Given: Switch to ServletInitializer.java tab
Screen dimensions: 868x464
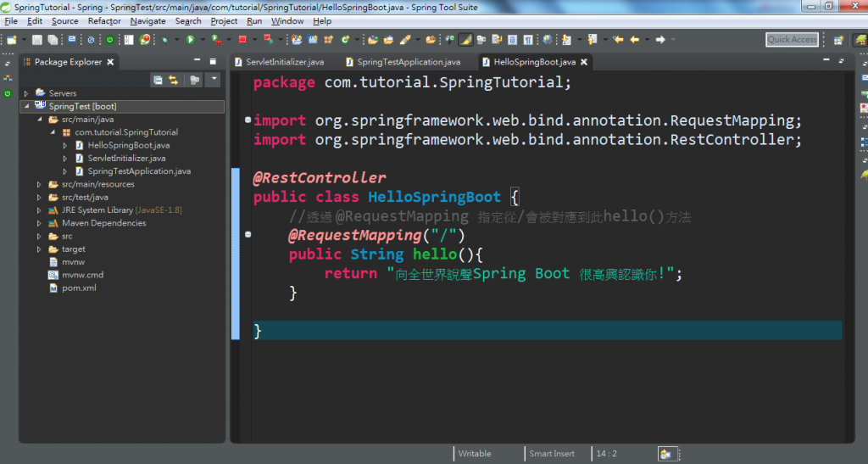Looking at the screenshot, I should click(280, 62).
